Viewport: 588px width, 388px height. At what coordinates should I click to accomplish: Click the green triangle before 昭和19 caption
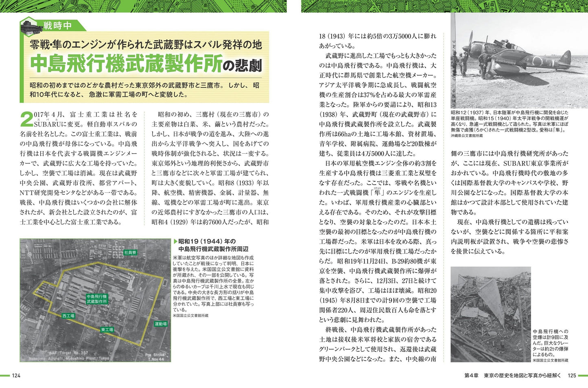[175, 241]
